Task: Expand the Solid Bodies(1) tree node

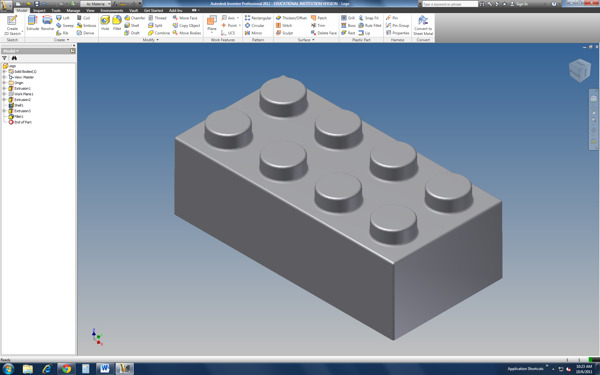Action: [x=4, y=72]
